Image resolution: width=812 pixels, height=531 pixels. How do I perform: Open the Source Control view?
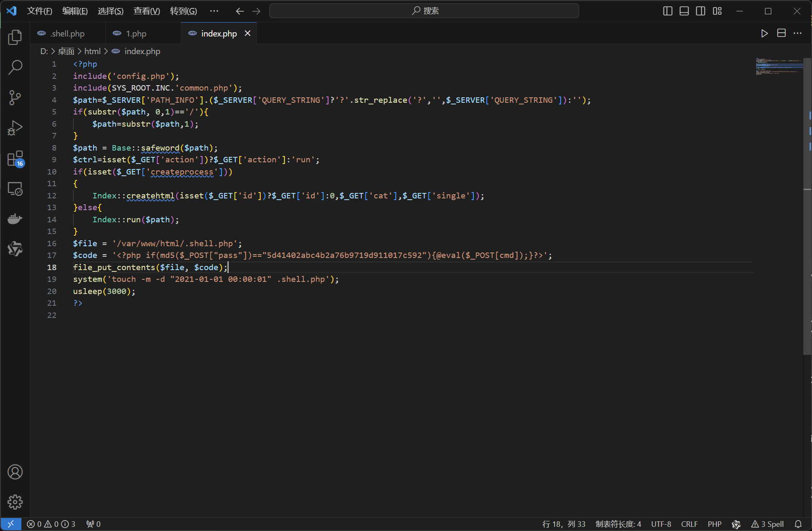coord(15,97)
